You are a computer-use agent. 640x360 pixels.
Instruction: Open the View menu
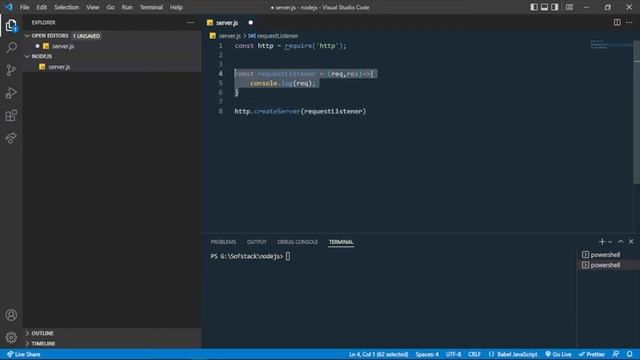[92, 7]
